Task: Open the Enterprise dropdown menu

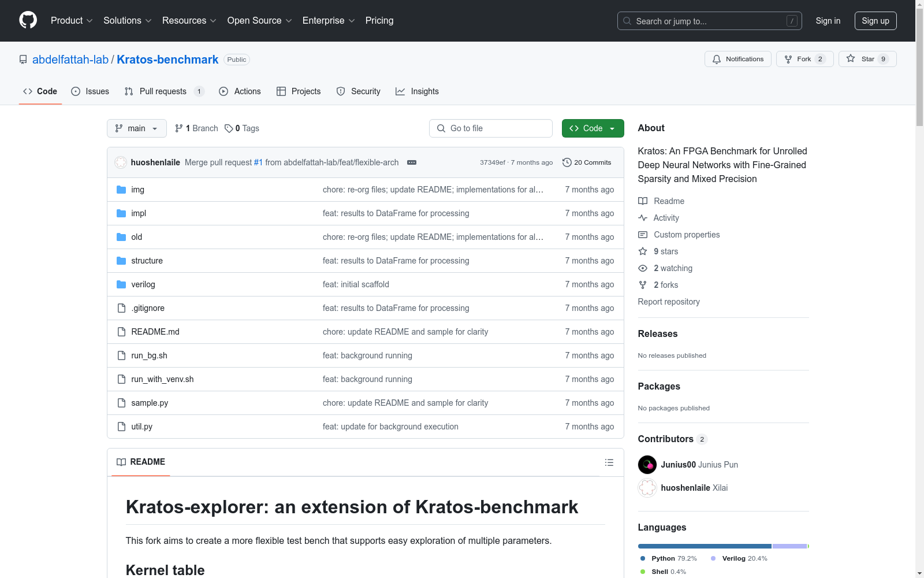Action: pos(329,21)
